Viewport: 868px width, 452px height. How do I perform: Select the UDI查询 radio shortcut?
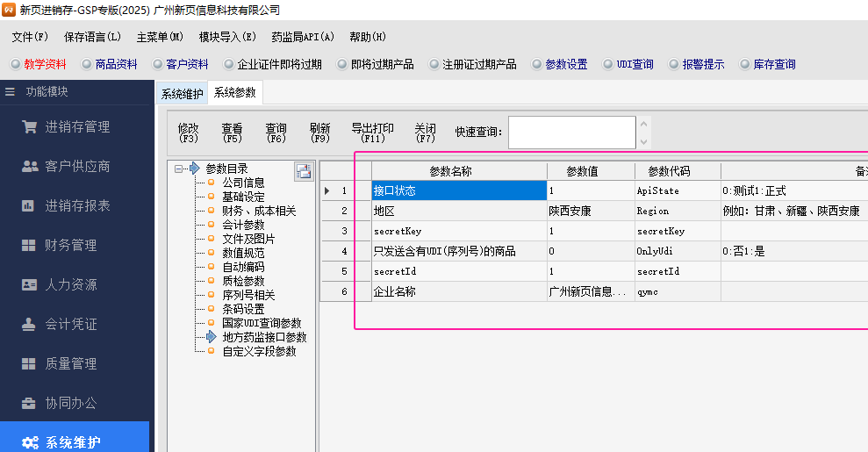[607, 65]
